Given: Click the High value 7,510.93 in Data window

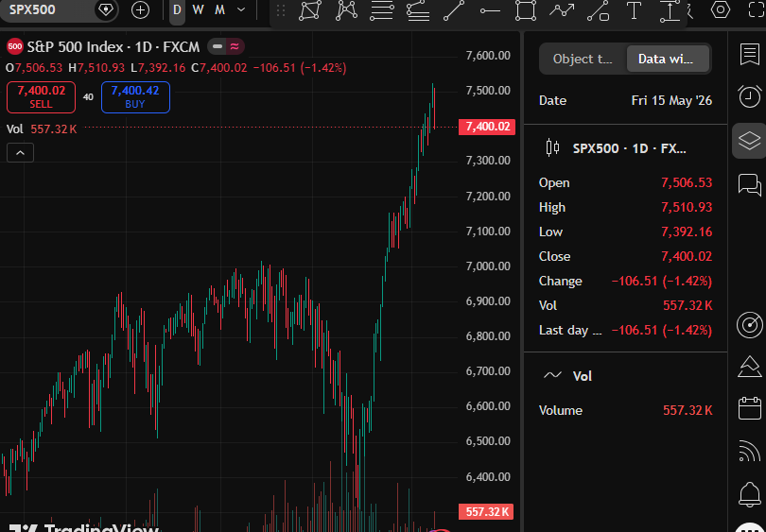Looking at the screenshot, I should tap(687, 208).
